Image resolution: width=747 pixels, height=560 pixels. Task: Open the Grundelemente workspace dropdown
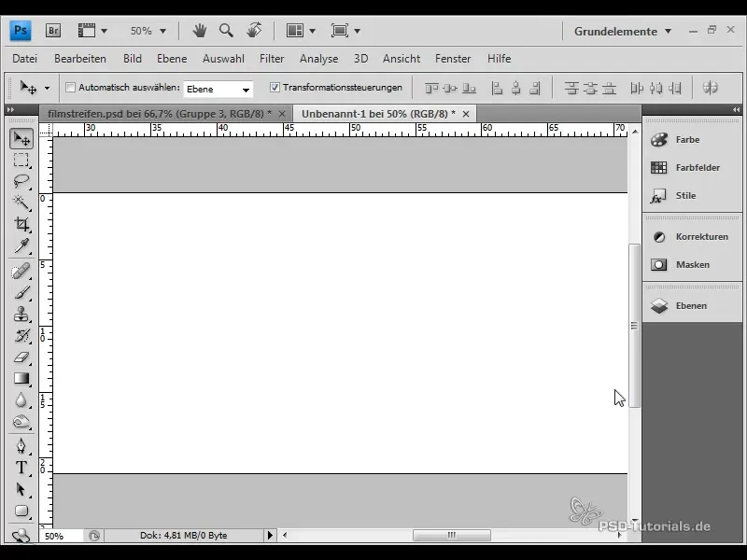[623, 32]
